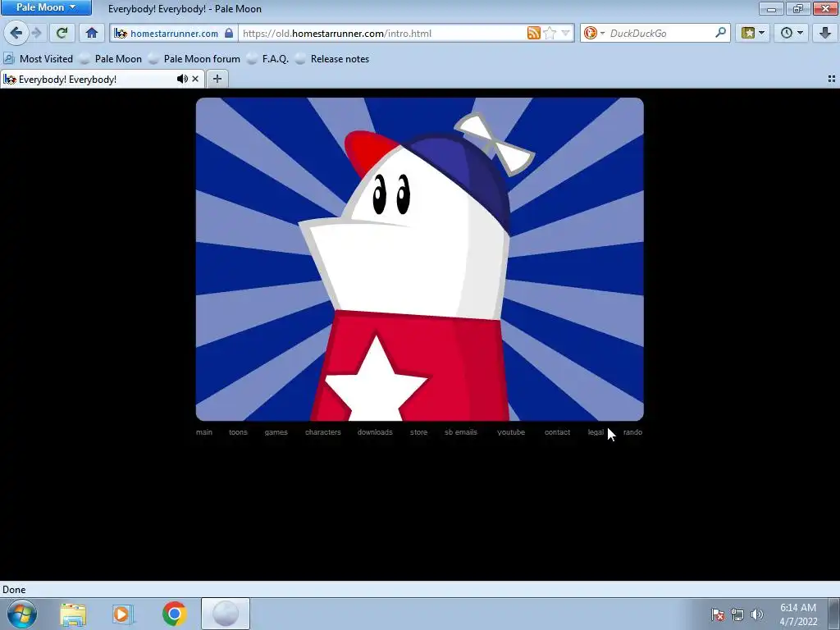840x630 pixels.
Task: Open the games page link
Action: tap(276, 432)
